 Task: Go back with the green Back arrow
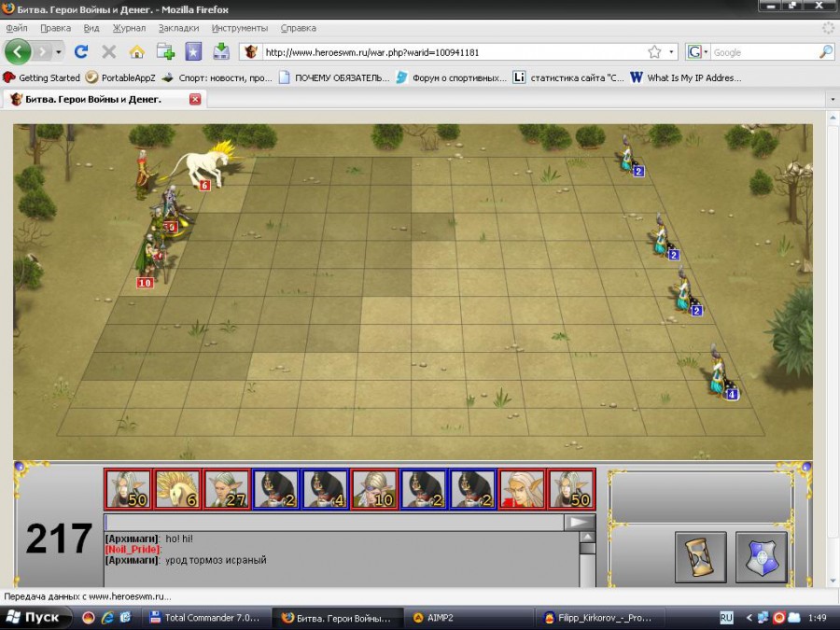[18, 52]
